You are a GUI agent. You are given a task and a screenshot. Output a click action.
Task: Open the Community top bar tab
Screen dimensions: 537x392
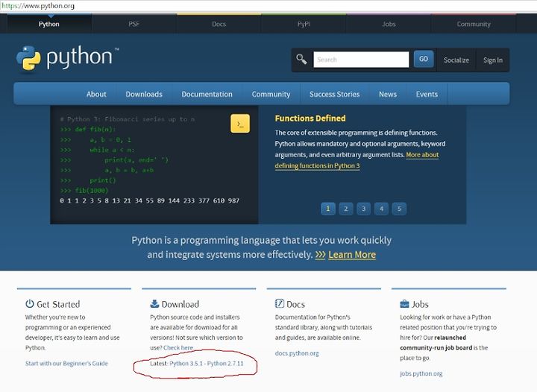[x=474, y=24]
